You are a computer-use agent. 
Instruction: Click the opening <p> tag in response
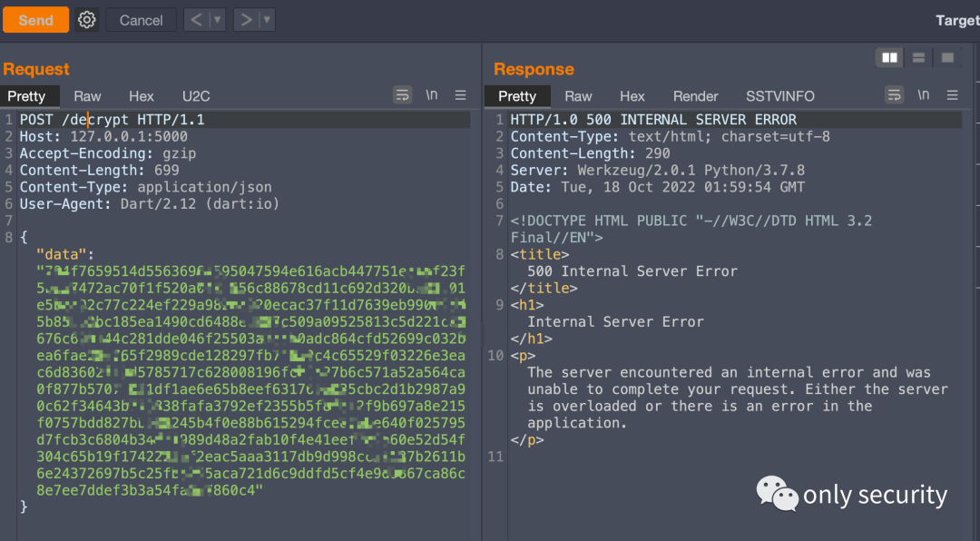tap(524, 356)
